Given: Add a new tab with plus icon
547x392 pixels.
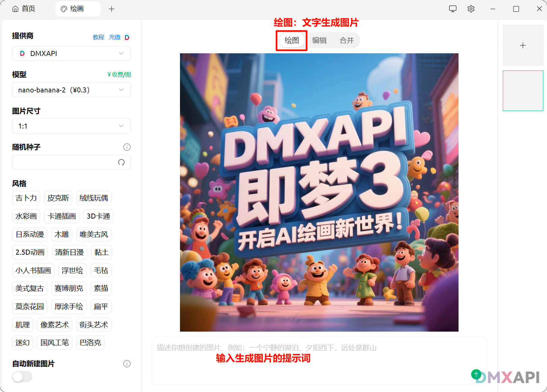Looking at the screenshot, I should [111, 9].
